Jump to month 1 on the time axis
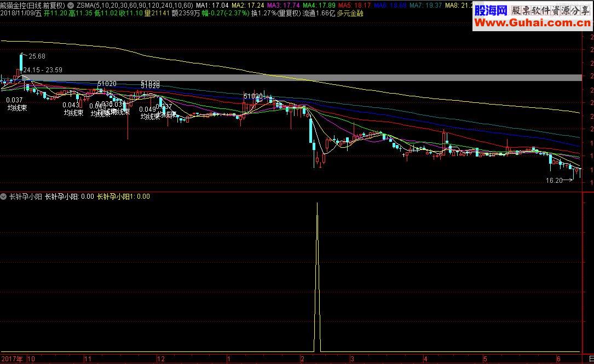This screenshot has width=594, height=364. [x=229, y=359]
